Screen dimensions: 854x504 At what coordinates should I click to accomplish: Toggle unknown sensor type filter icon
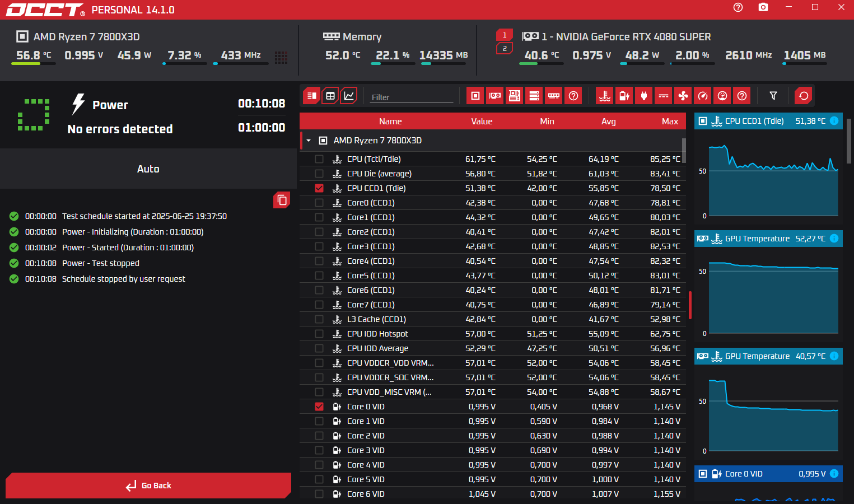point(742,96)
